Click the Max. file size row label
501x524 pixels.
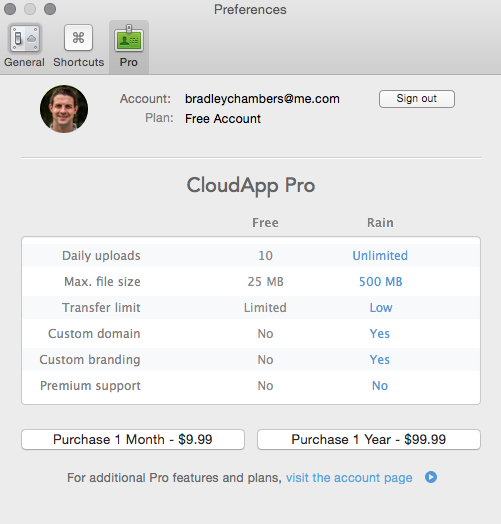[x=102, y=282]
